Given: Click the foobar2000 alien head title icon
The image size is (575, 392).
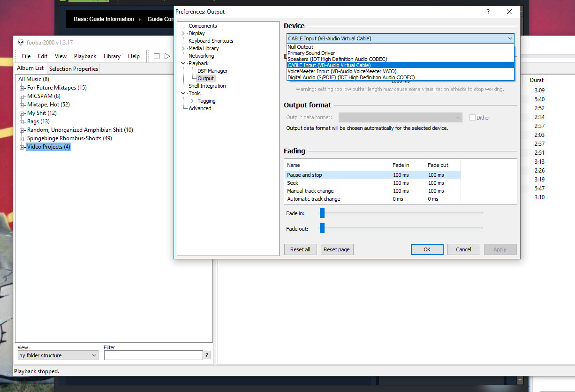Looking at the screenshot, I should (21, 43).
